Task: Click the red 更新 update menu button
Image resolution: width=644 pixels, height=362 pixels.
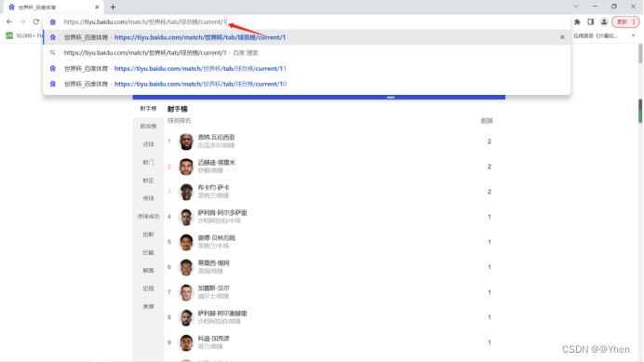Action: [x=625, y=21]
